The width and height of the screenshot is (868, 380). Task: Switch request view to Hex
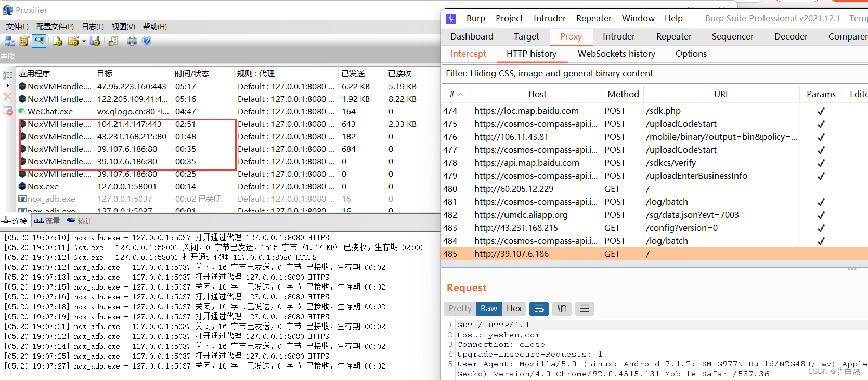(514, 308)
